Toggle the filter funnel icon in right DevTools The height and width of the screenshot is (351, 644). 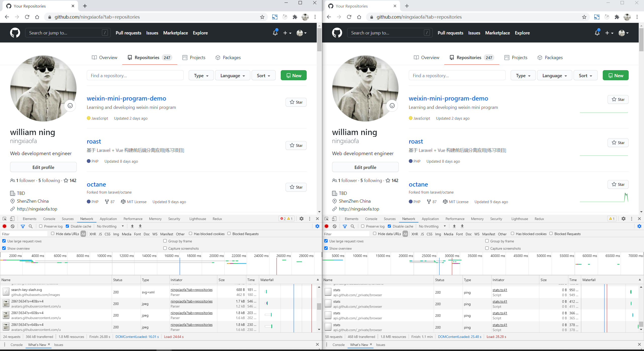[x=345, y=226]
